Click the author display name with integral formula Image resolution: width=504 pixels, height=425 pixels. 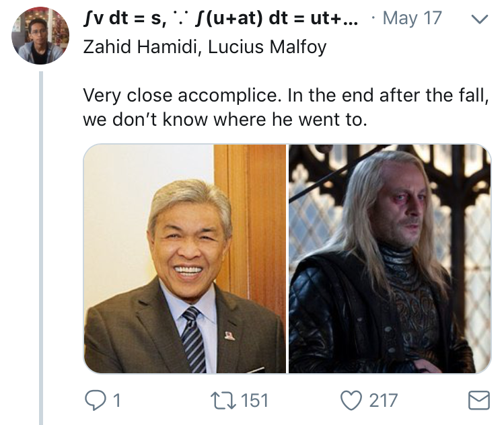(x=220, y=18)
